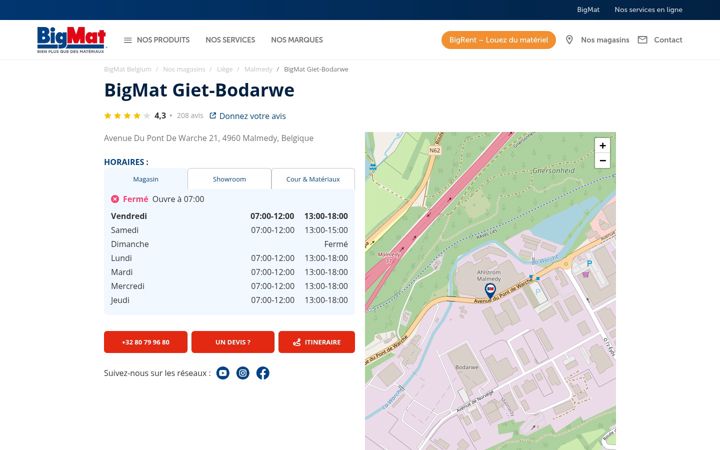Click the Dimanche Fermé row
Screen dimensions: 720x450
[229, 244]
